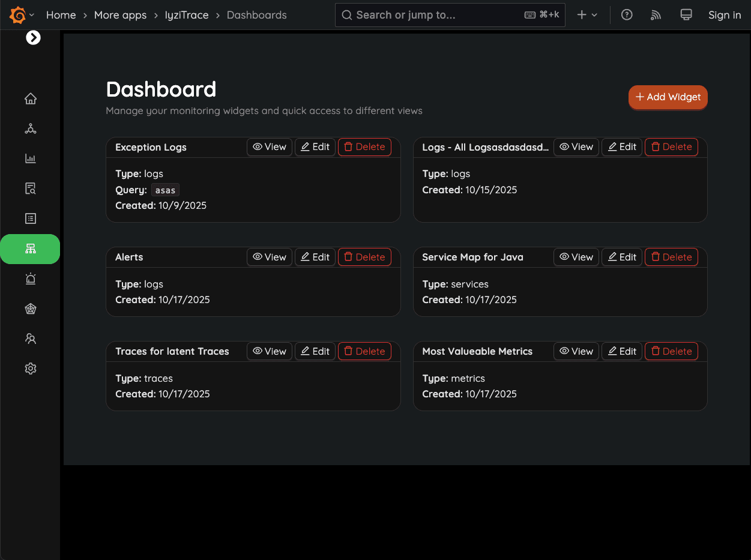Open the log search icon in sidebar

coord(30,188)
